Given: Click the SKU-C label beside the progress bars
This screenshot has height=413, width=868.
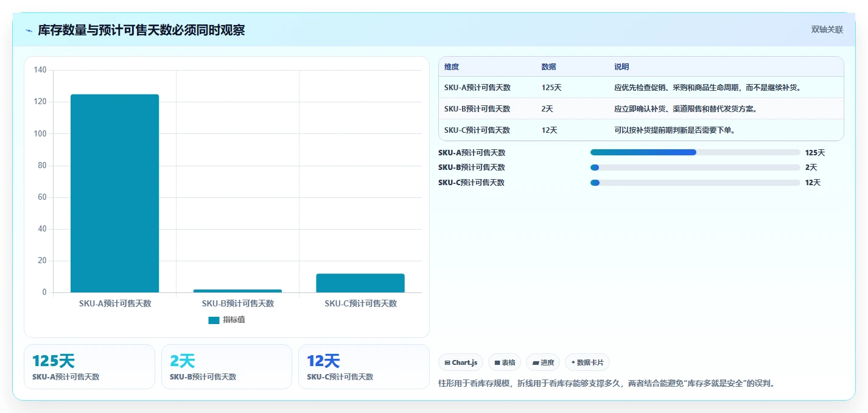Looking at the screenshot, I should (x=472, y=183).
